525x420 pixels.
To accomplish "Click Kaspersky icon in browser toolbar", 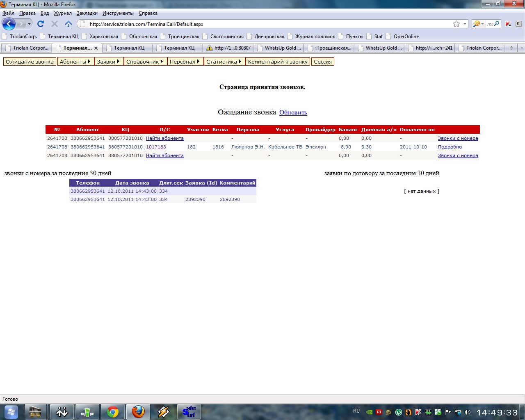I will [509, 24].
